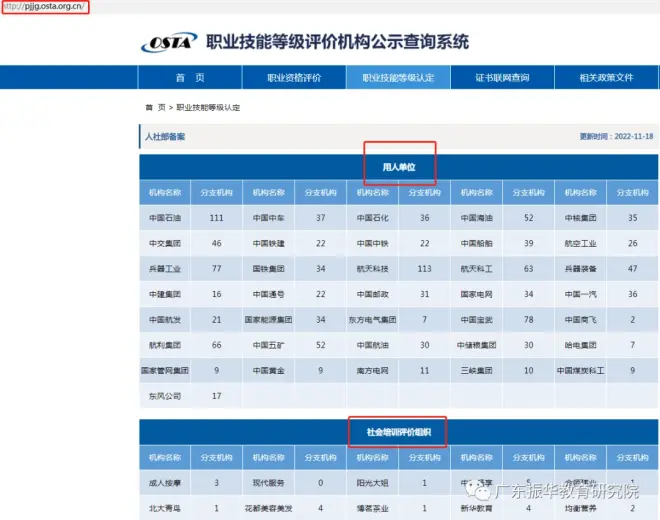Click branch count 111 beside 中国石油
This screenshot has width=660, height=520.
point(216,218)
